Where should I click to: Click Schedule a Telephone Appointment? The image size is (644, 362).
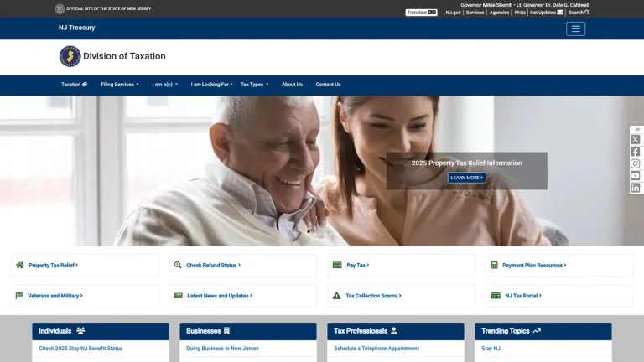[x=377, y=349]
